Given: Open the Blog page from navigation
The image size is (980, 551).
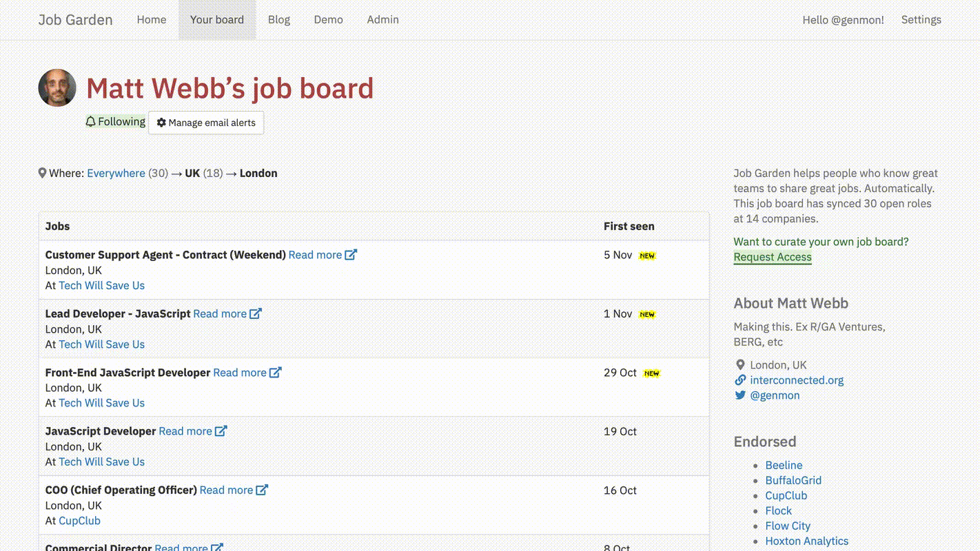Looking at the screenshot, I should point(278,20).
